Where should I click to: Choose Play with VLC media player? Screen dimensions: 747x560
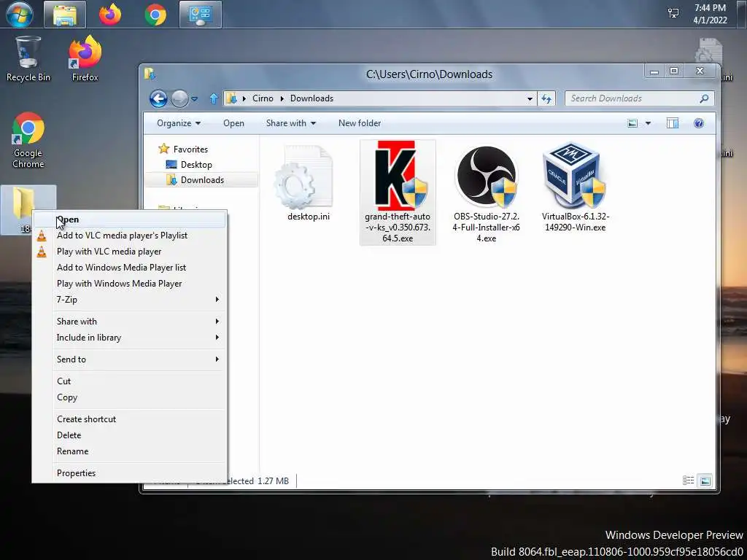[129, 252]
